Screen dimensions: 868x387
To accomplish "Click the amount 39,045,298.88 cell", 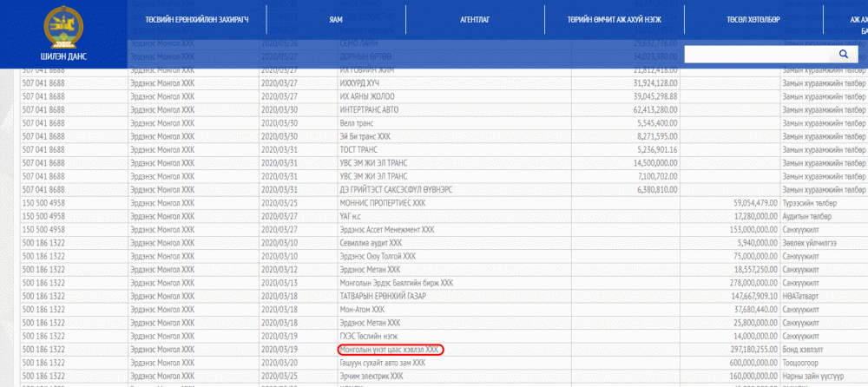I will tap(626, 97).
